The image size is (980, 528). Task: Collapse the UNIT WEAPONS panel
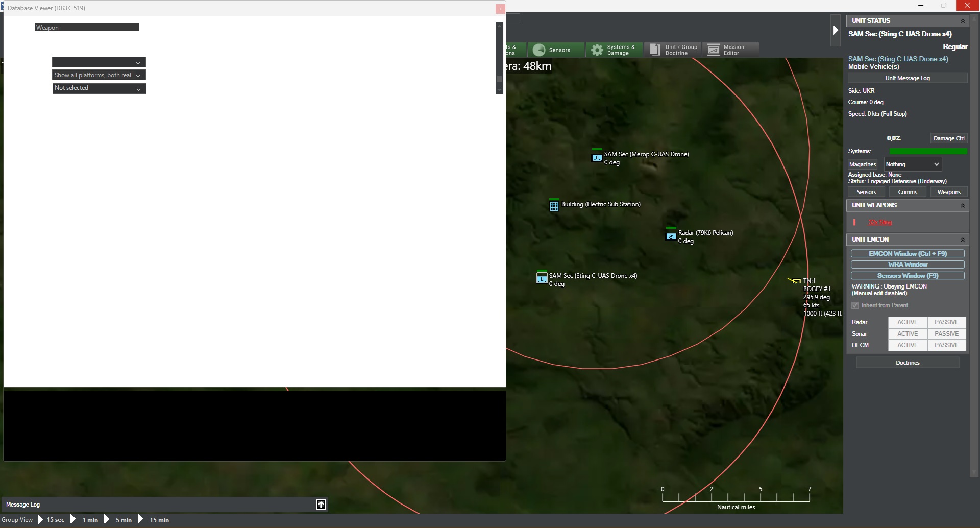pyautogui.click(x=963, y=205)
